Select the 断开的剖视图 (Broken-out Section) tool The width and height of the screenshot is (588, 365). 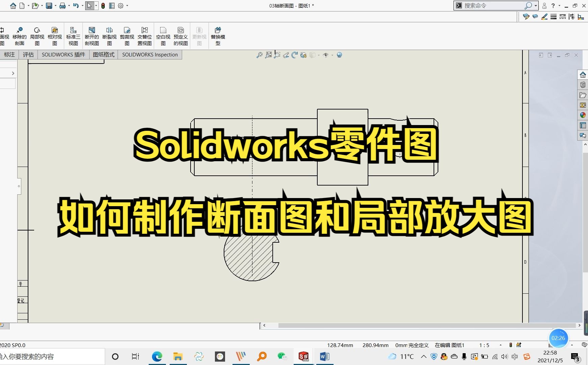(92, 36)
